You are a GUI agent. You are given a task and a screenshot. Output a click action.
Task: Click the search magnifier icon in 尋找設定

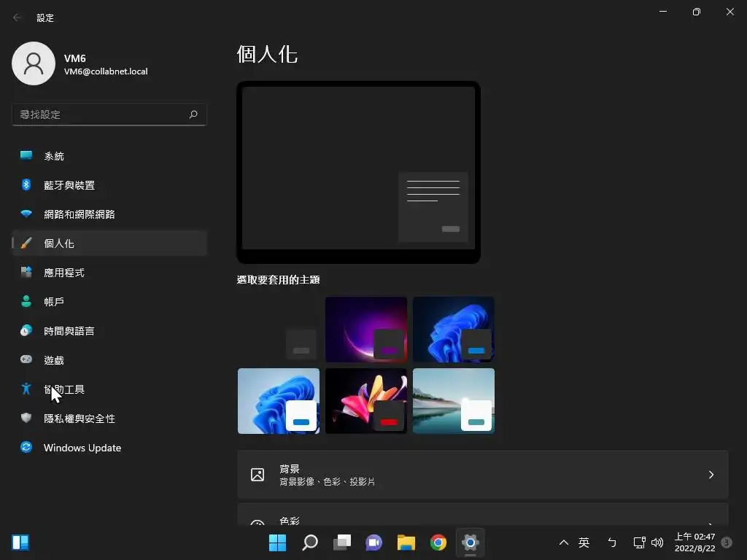coord(193,114)
